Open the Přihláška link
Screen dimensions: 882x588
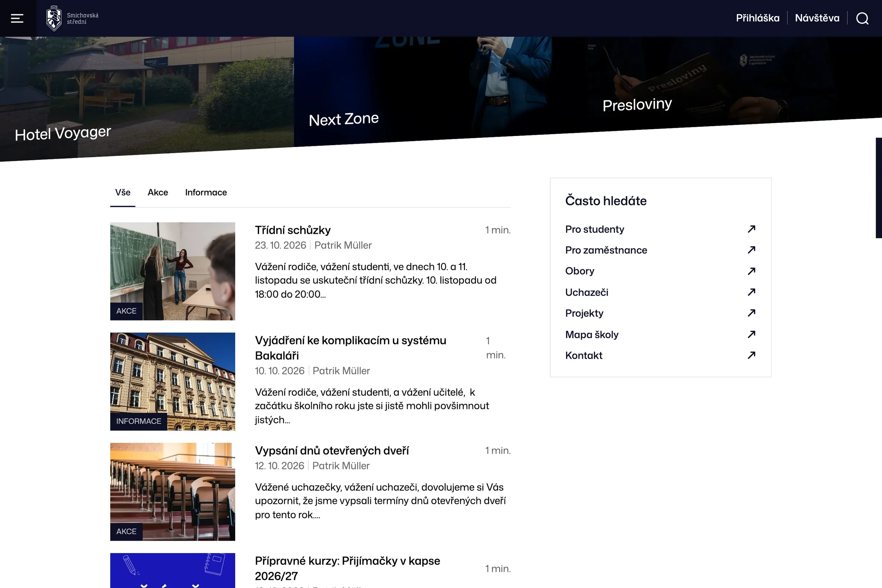click(757, 18)
